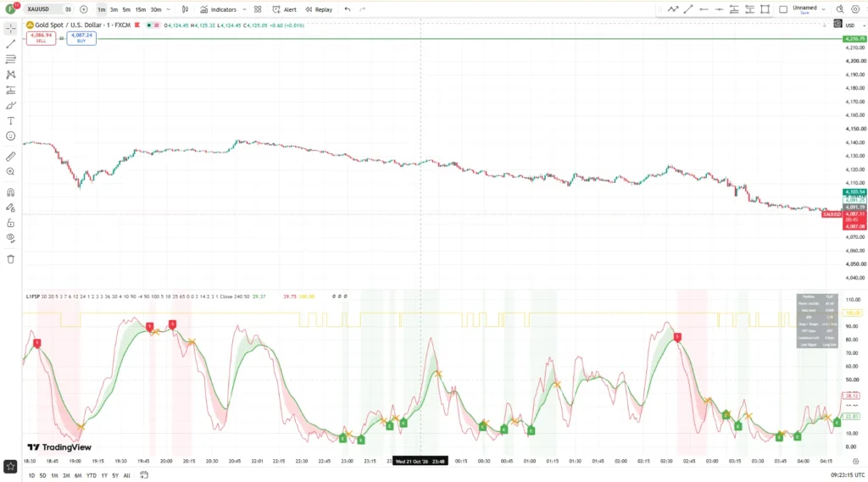Create an Alert

pyautogui.click(x=285, y=9)
